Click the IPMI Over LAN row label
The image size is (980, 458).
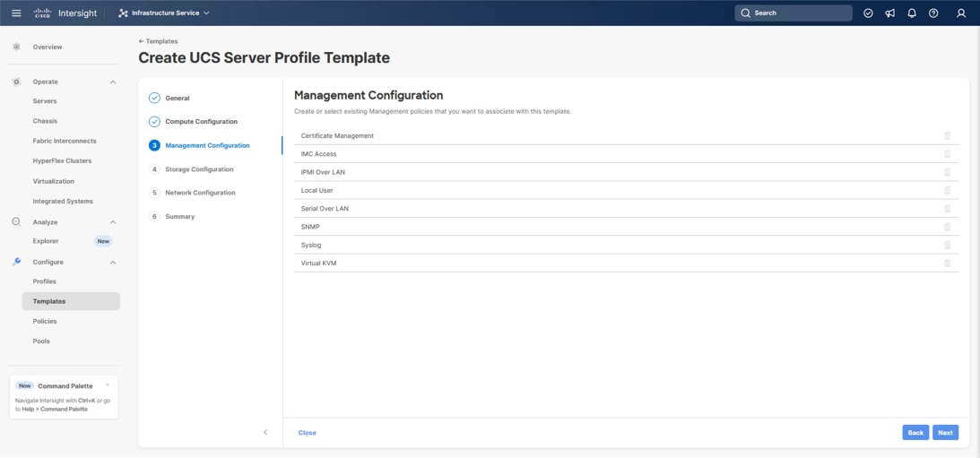(323, 172)
